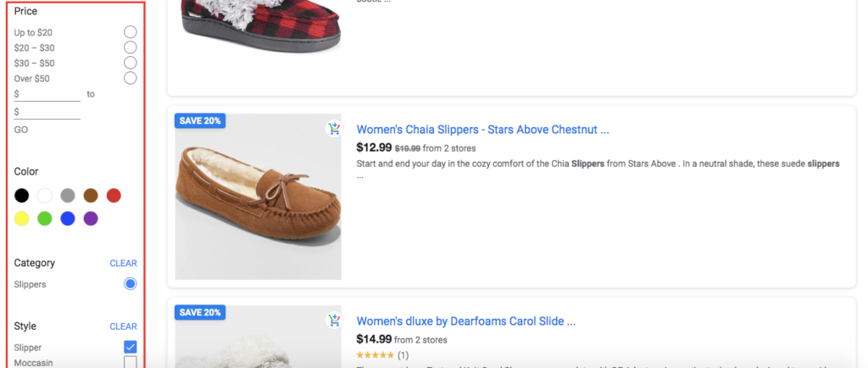The height and width of the screenshot is (368, 868).
Task: Click the cart icon beside Dearfoams Carol Slide
Action: point(334,321)
